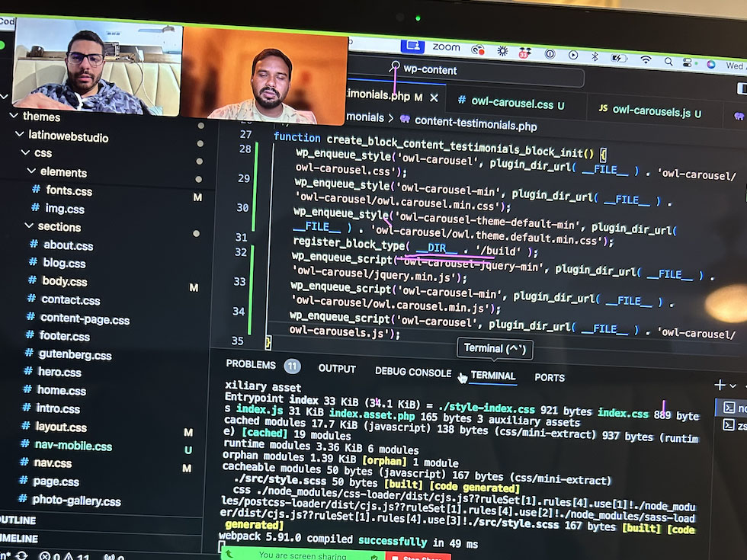
Task: Open the new terminal profile dropdown
Action: [733, 386]
